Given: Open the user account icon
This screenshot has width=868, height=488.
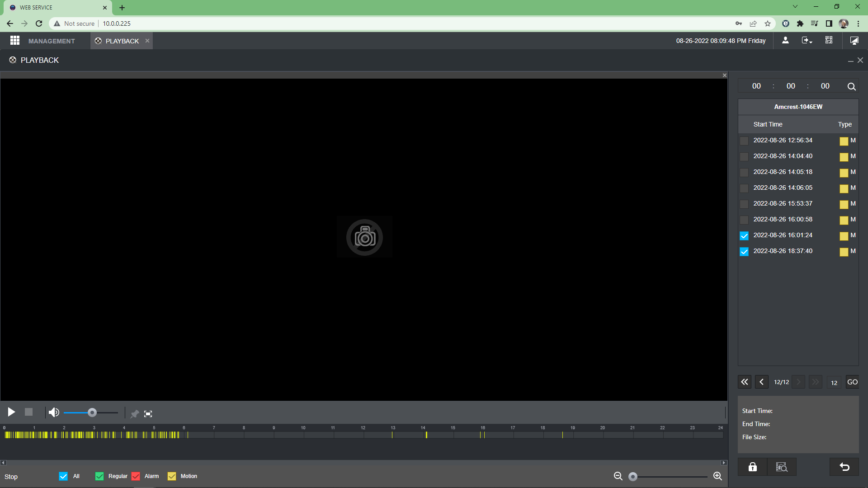Looking at the screenshot, I should 785,40.
